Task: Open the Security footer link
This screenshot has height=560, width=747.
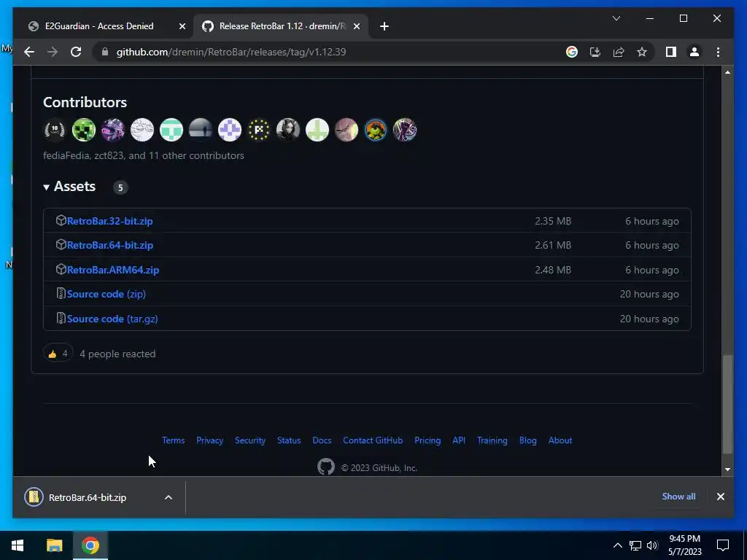Action: point(250,440)
